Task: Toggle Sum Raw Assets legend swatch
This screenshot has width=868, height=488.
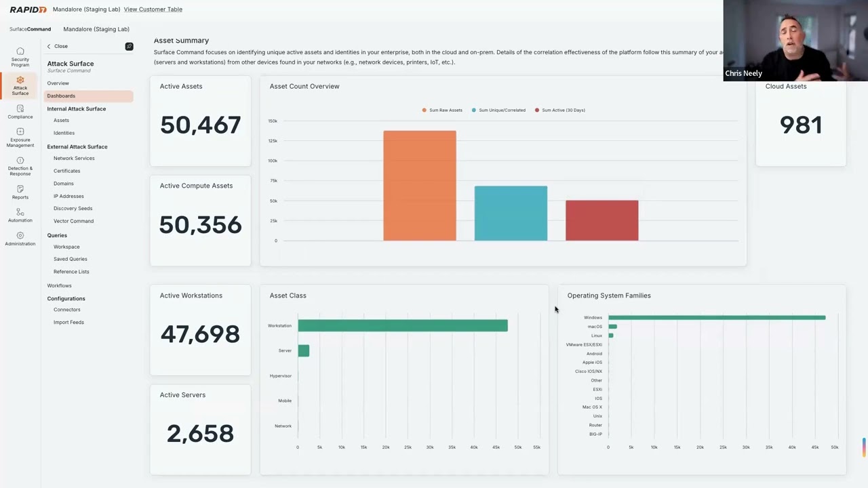Action: (x=425, y=110)
